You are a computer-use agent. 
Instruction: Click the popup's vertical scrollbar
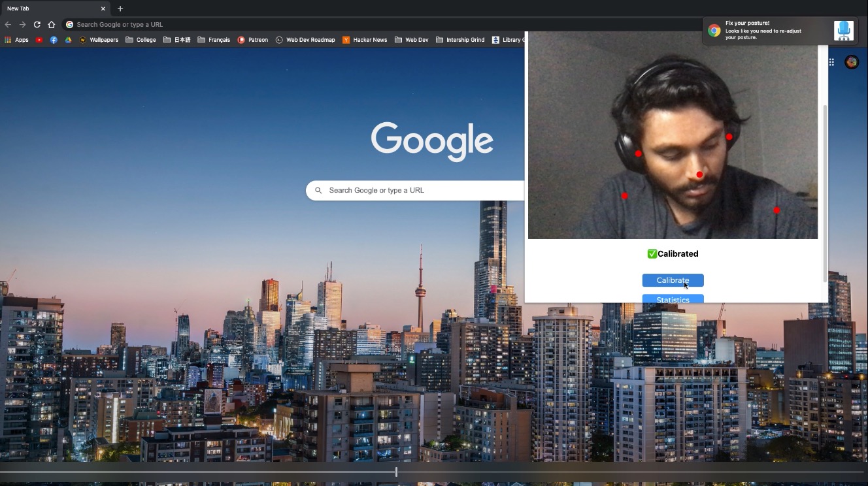click(825, 193)
